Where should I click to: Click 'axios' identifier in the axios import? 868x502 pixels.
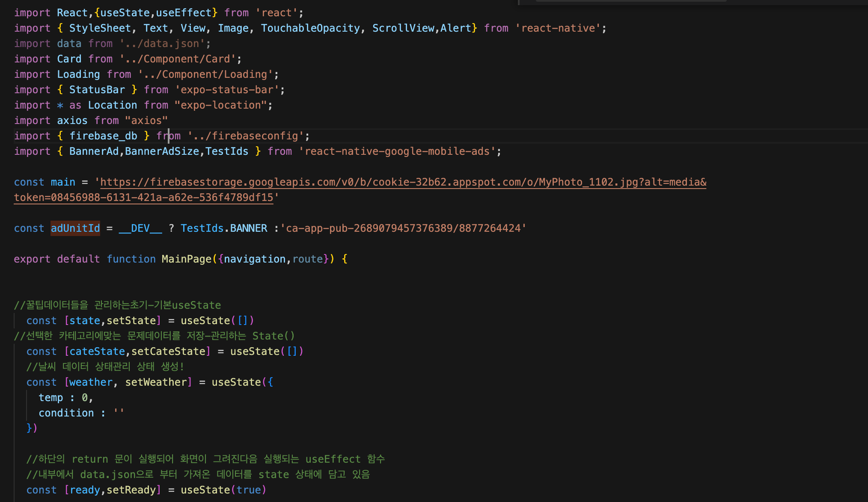click(72, 121)
